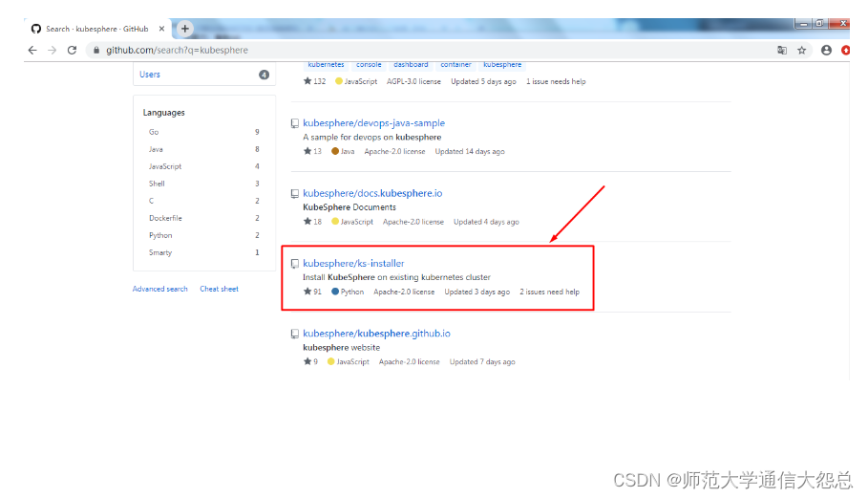Open kubesphere/ks-installer repository
The image size is (868, 498).
coord(353,263)
